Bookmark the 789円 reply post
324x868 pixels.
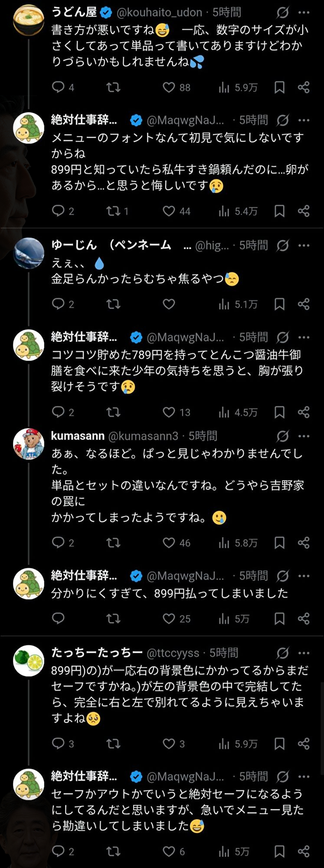(x=280, y=412)
